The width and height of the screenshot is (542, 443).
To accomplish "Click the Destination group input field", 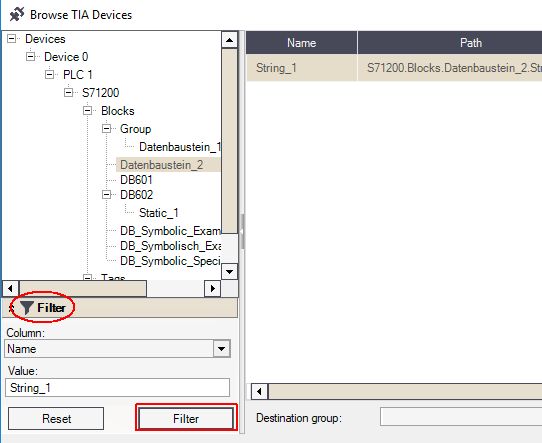I will click(x=461, y=417).
